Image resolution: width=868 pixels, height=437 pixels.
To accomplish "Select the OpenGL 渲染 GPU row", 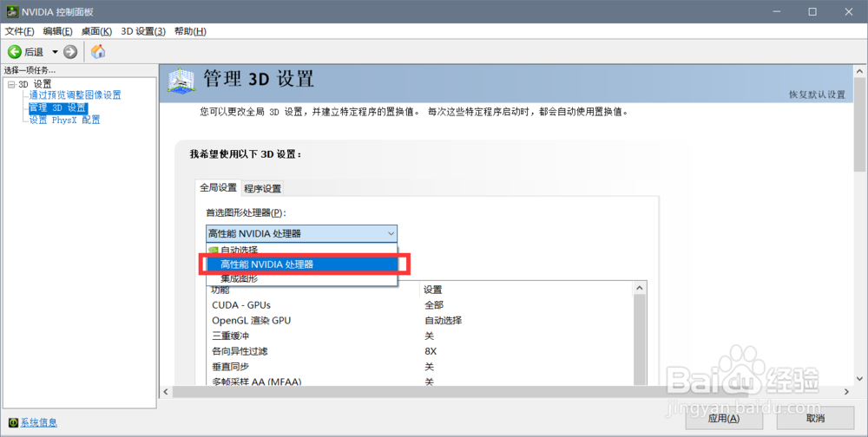I will [419, 321].
